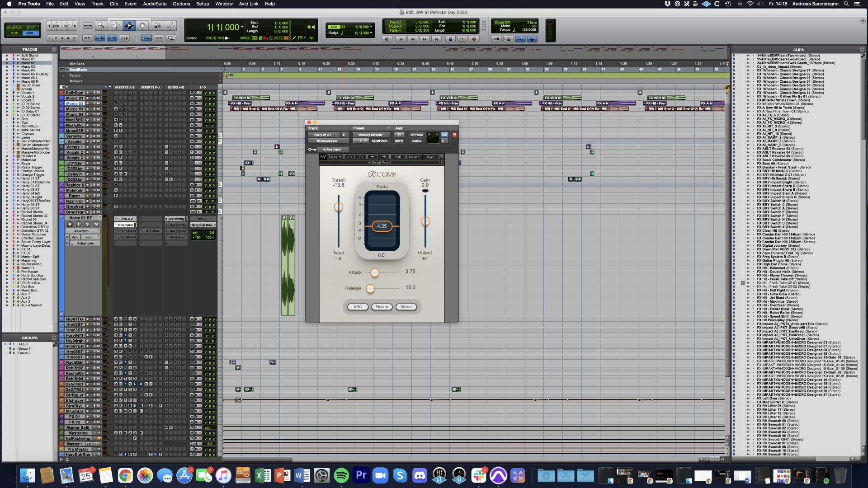Click the transport Record button
Screen dimensions: 868x488
474,39
